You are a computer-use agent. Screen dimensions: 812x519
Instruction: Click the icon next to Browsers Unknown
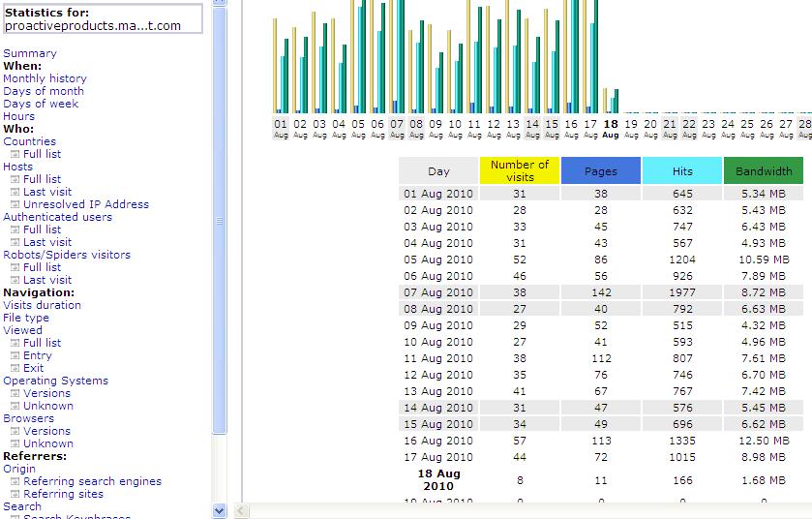pos(15,443)
